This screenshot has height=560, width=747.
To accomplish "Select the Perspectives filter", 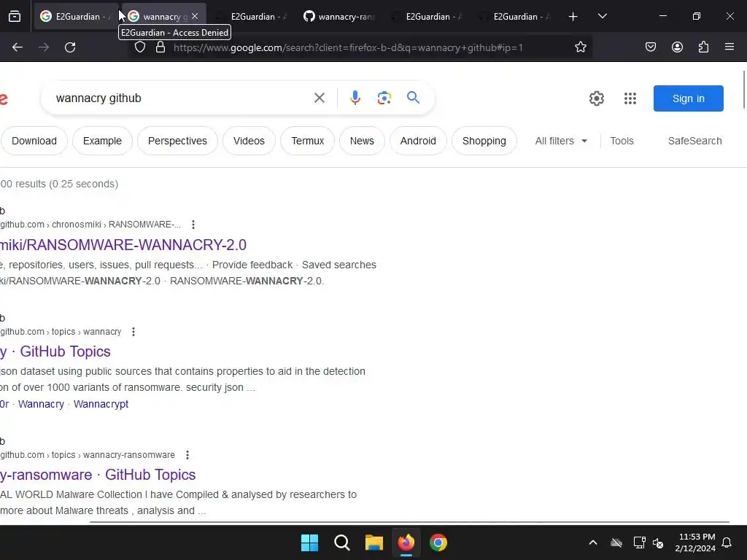I will [177, 141].
